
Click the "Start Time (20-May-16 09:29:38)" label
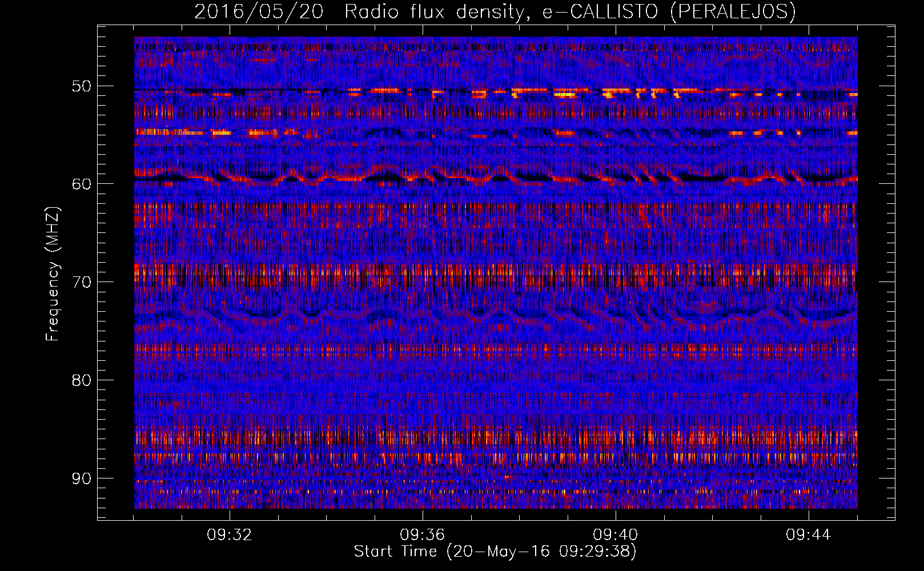(495, 552)
